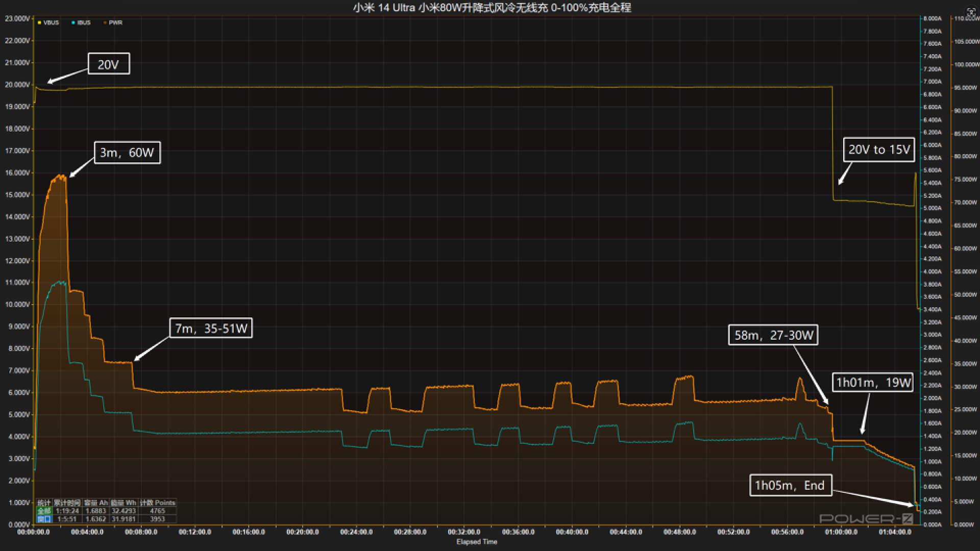Screen dimensions: 980x551
Task: Click the Ah column header in stats table
Action: click(x=95, y=503)
